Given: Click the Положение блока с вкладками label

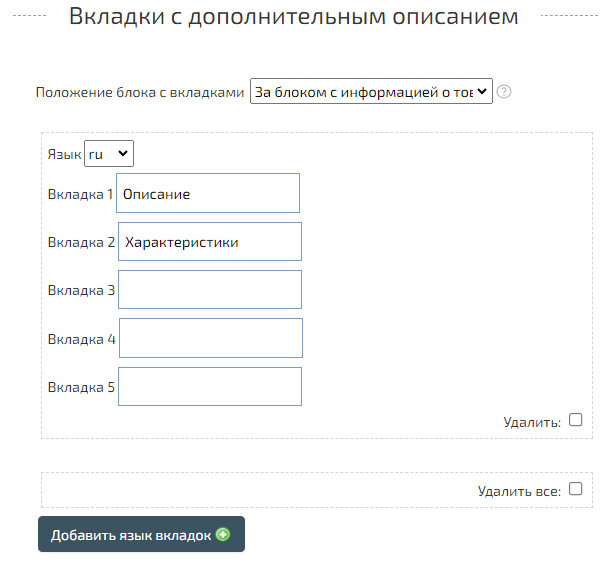Looking at the screenshot, I should coord(140,92).
